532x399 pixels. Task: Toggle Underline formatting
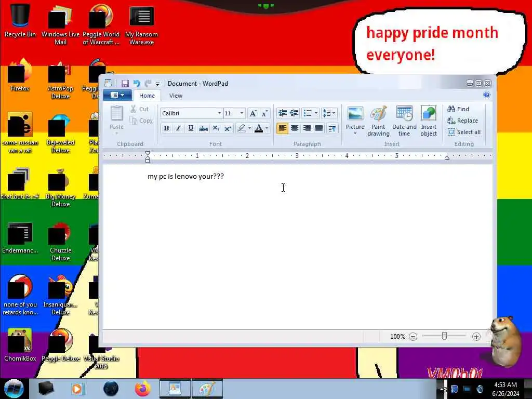click(x=191, y=128)
